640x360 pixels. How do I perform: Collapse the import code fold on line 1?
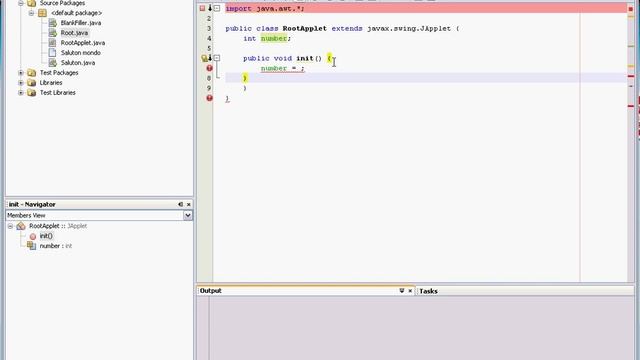pyautogui.click(x=217, y=8)
